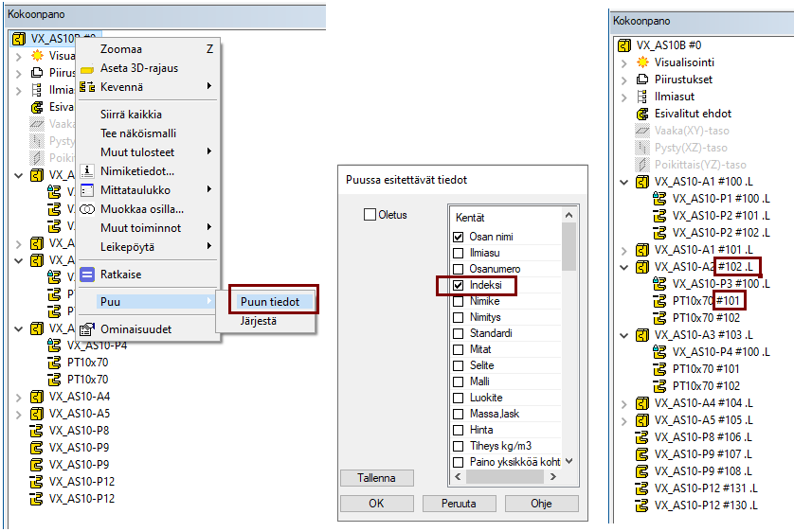Select PT10x70 #102 under VX_AS10-A3 #103
This screenshot has width=794, height=532.
(706, 386)
